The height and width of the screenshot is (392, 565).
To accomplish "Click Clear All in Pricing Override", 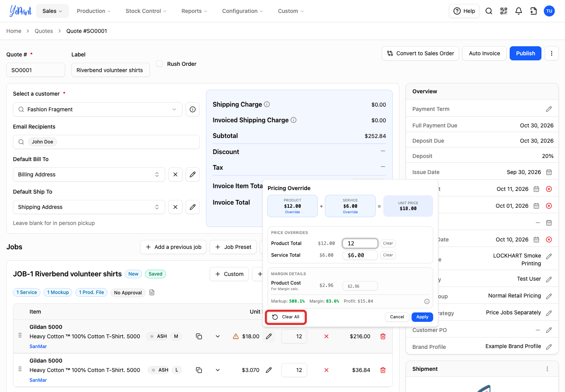I will pyautogui.click(x=286, y=317).
